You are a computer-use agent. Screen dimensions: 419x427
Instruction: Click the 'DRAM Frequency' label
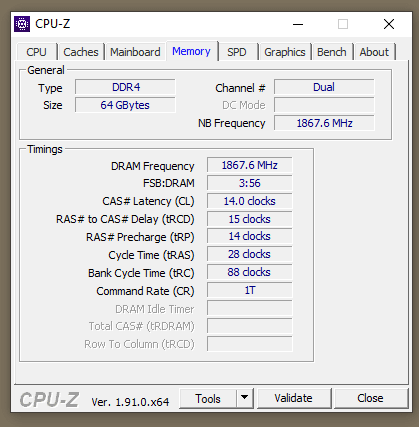pos(153,166)
